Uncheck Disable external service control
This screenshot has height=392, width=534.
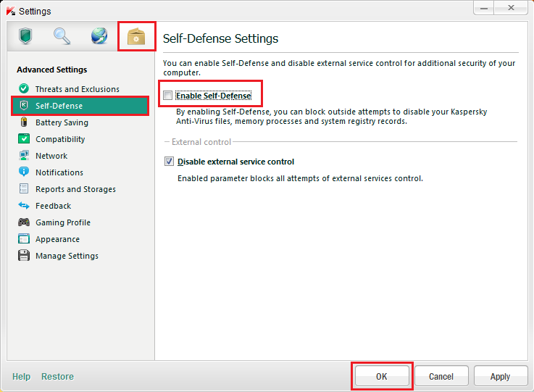(170, 161)
